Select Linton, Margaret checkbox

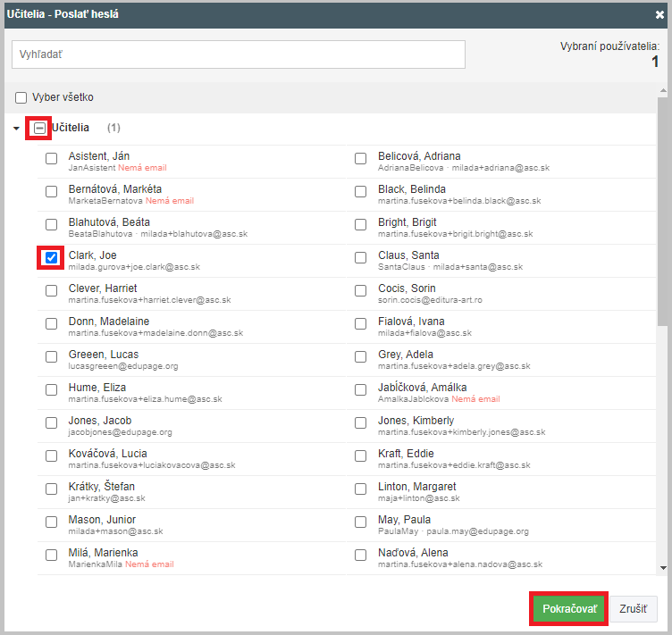[x=361, y=489]
